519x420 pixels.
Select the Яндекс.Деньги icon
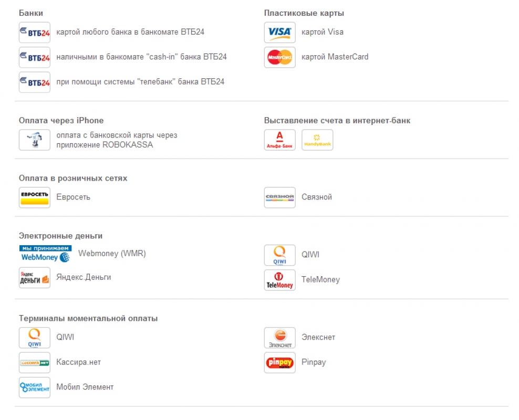35,278
